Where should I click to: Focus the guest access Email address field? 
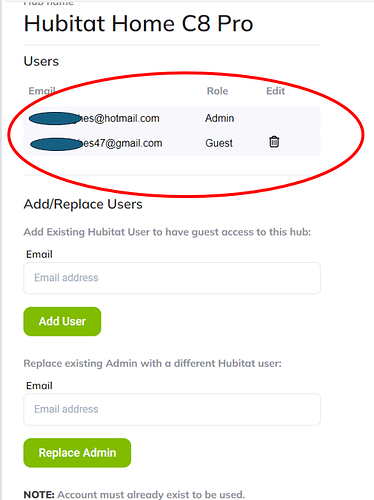click(172, 278)
